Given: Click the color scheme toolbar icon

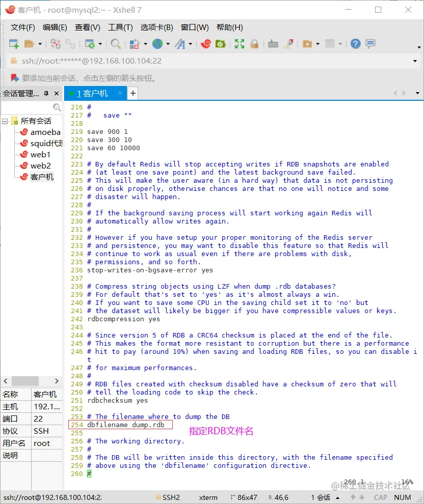Looking at the screenshot, I should (135, 44).
